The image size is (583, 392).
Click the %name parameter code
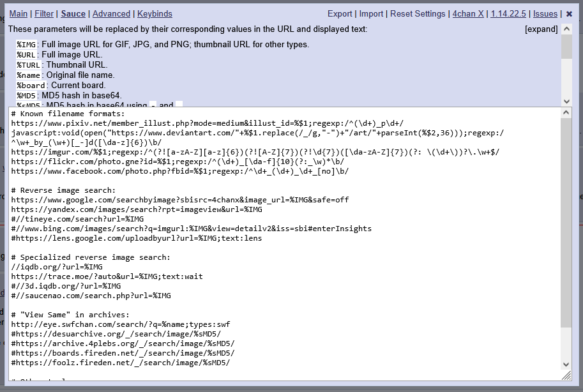(x=28, y=75)
